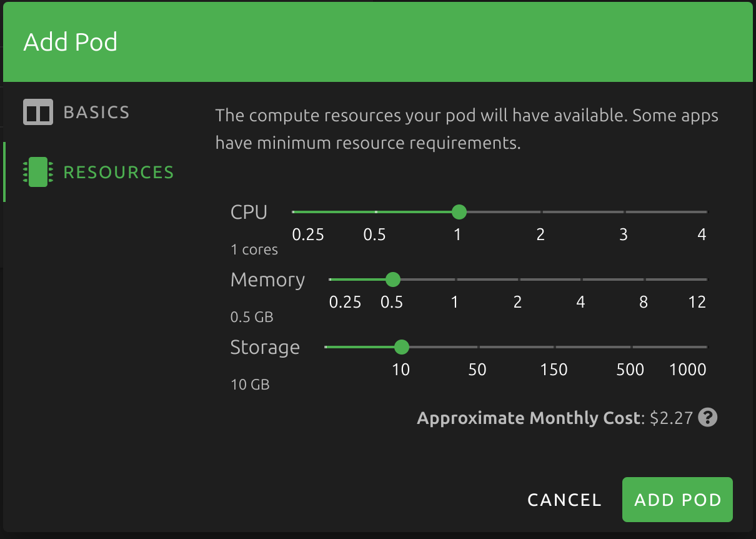Click the Basics panel icon
Image resolution: width=756 pixels, height=539 pixels.
coord(37,112)
